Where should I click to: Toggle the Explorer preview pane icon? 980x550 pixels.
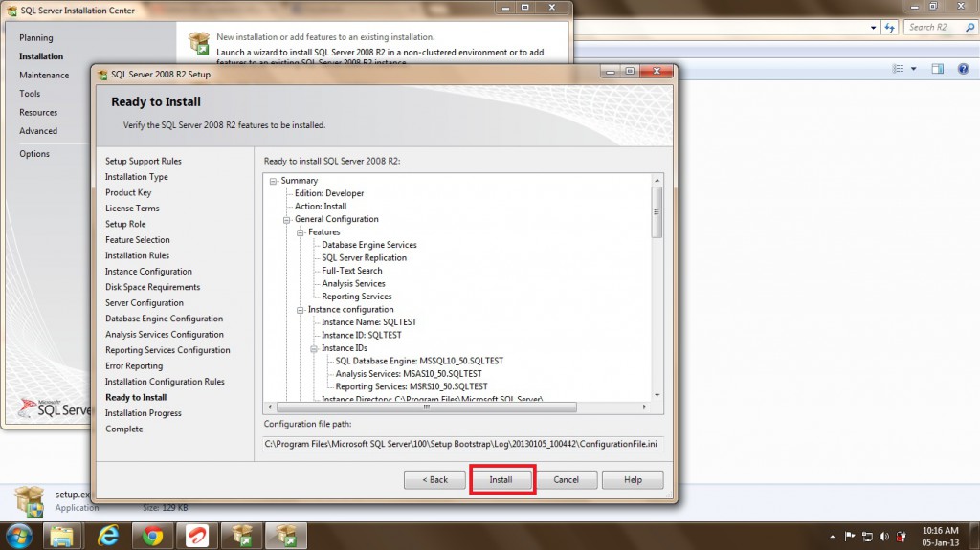[938, 69]
